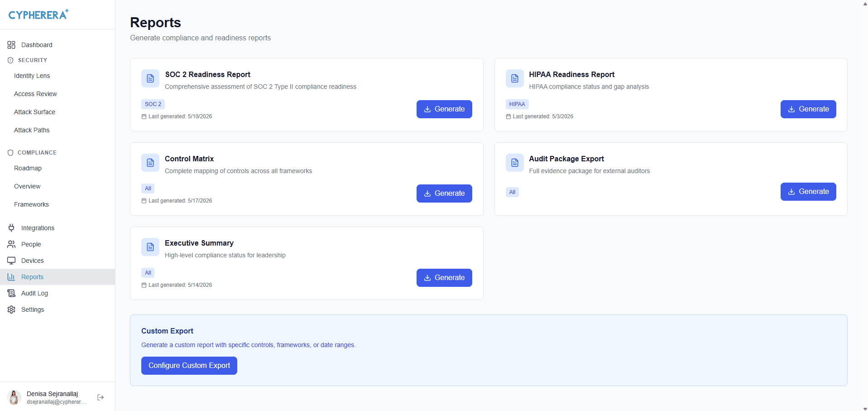
Task: Go to Attack Surface
Action: point(34,112)
